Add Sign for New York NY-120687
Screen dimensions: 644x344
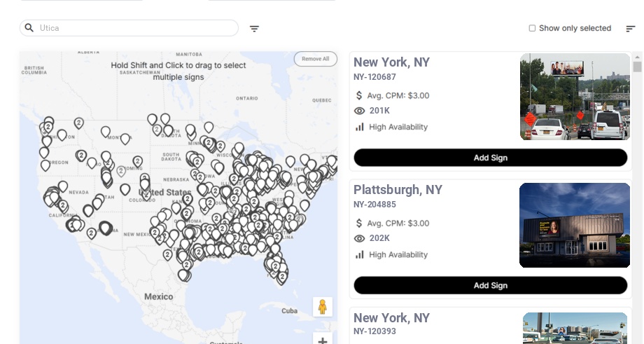pos(490,158)
